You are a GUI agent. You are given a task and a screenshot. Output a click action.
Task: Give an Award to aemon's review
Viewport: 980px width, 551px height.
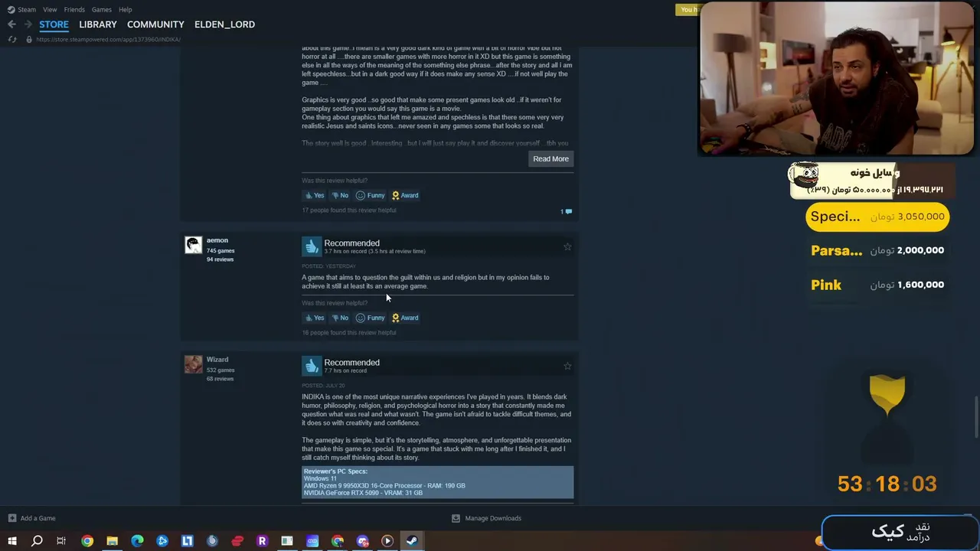tap(405, 318)
